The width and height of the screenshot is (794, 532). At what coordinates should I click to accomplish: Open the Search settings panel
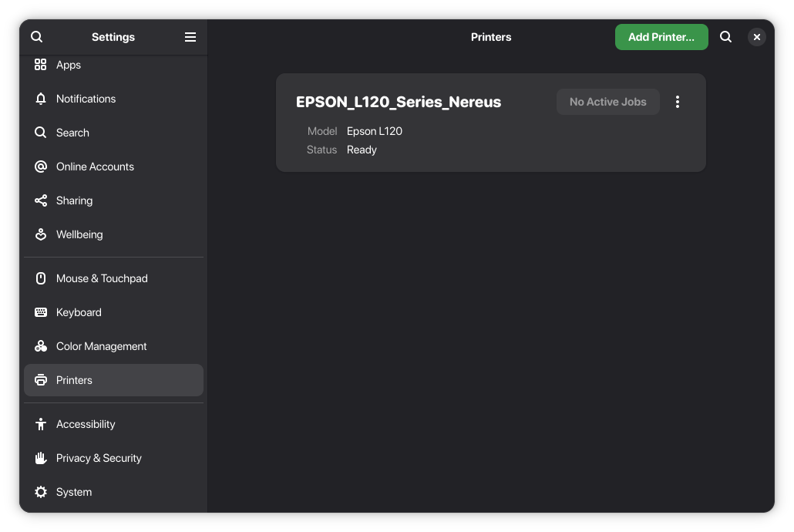(x=113, y=133)
